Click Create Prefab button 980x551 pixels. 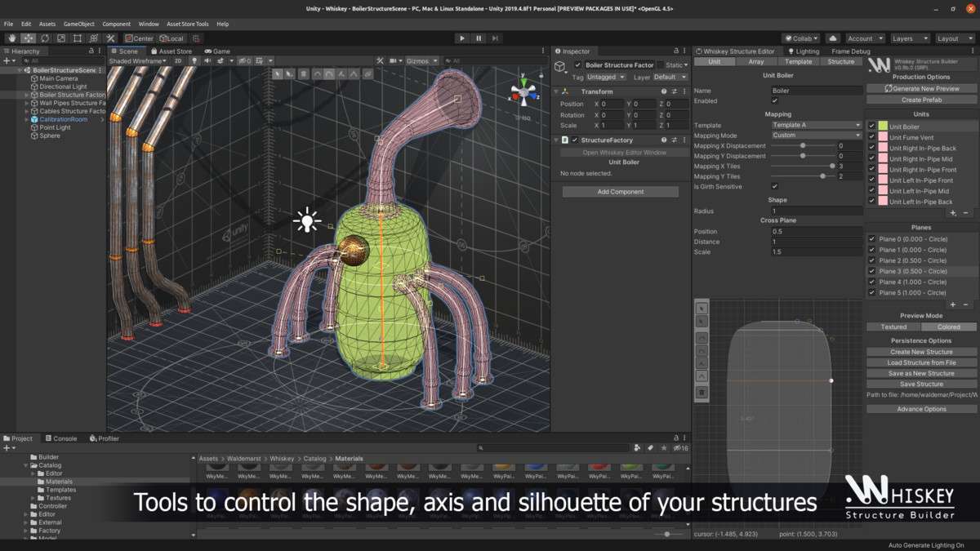(922, 100)
